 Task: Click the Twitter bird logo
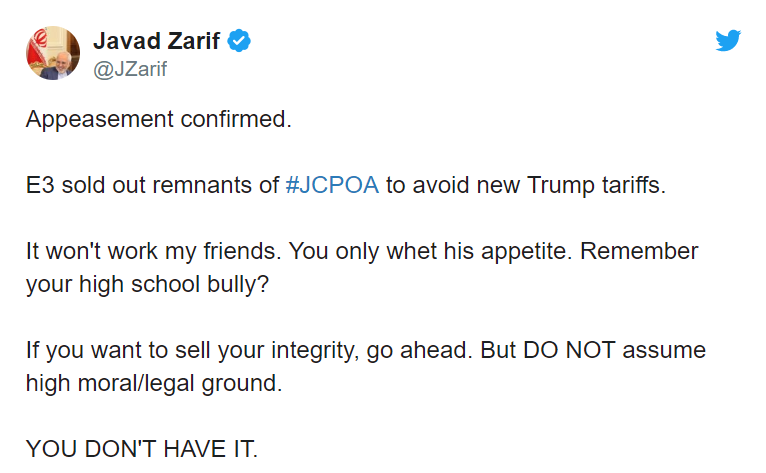[728, 40]
